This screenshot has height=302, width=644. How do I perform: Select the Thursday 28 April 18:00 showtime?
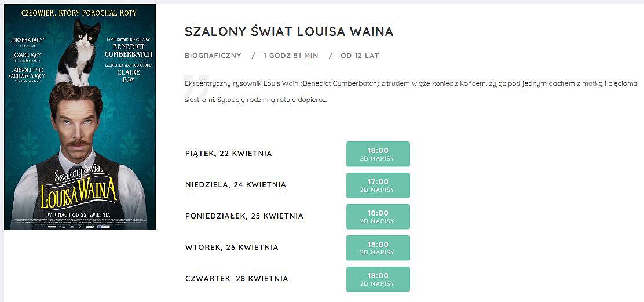coord(378,279)
